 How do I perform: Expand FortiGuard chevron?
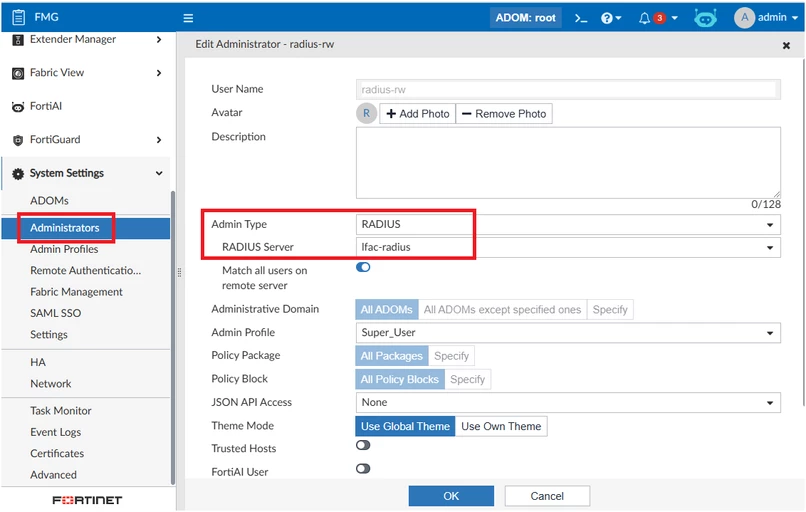[159, 140]
